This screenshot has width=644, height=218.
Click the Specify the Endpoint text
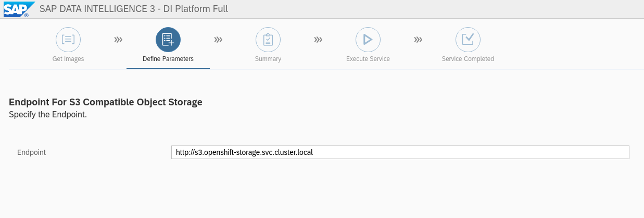point(48,115)
